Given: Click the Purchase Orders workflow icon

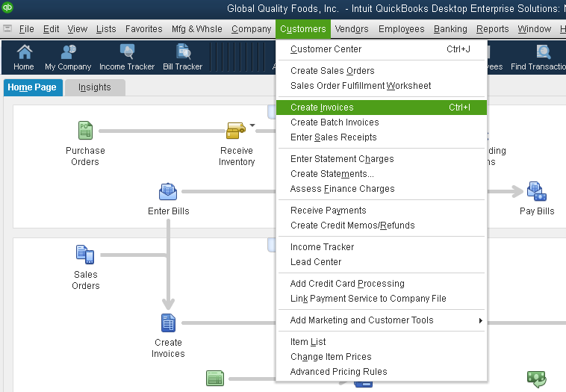Looking at the screenshot, I should [86, 131].
